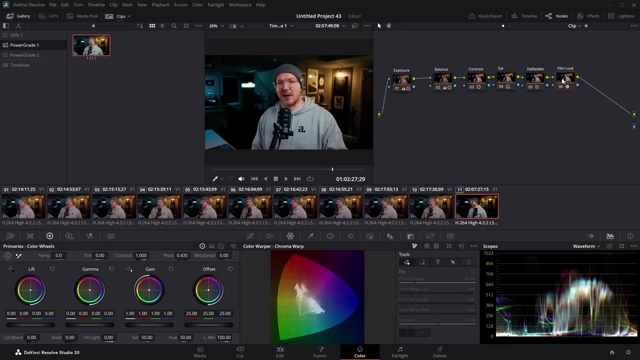640x360 pixels.
Task: Open the Playback menu
Action: pyautogui.click(x=160, y=5)
